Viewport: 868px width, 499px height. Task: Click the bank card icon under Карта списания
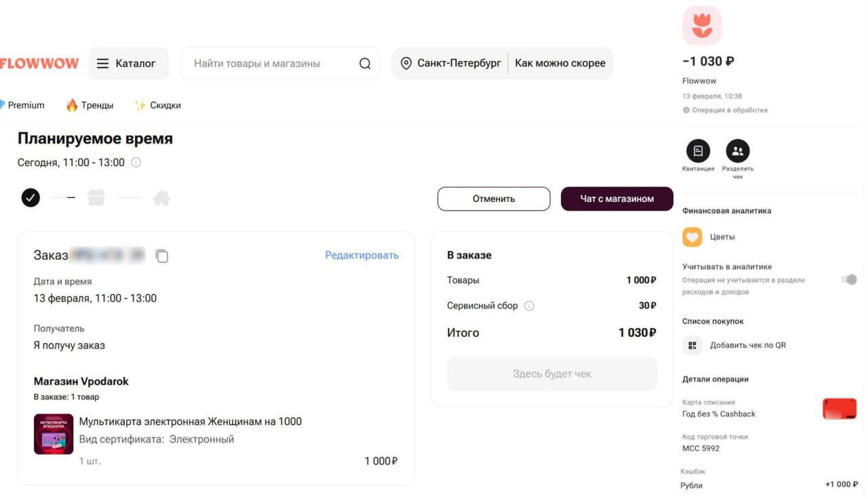point(839,407)
